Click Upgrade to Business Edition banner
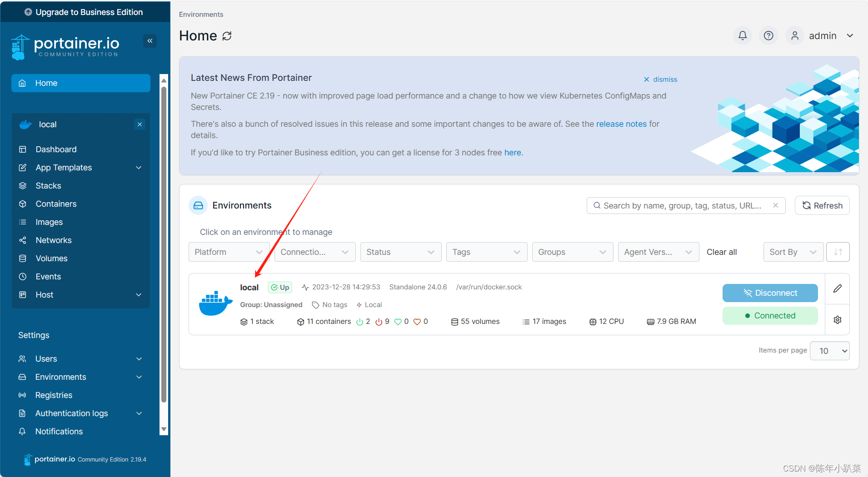The height and width of the screenshot is (477, 868). pos(85,12)
